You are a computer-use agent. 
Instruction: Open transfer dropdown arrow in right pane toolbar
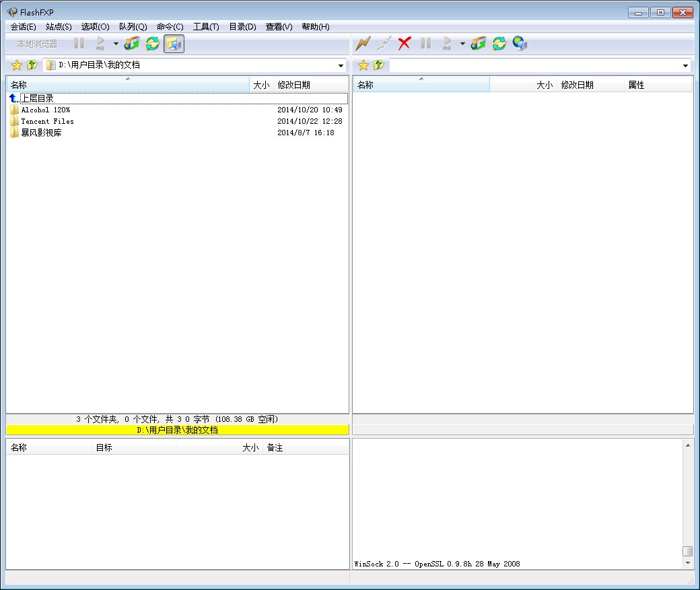point(462,44)
